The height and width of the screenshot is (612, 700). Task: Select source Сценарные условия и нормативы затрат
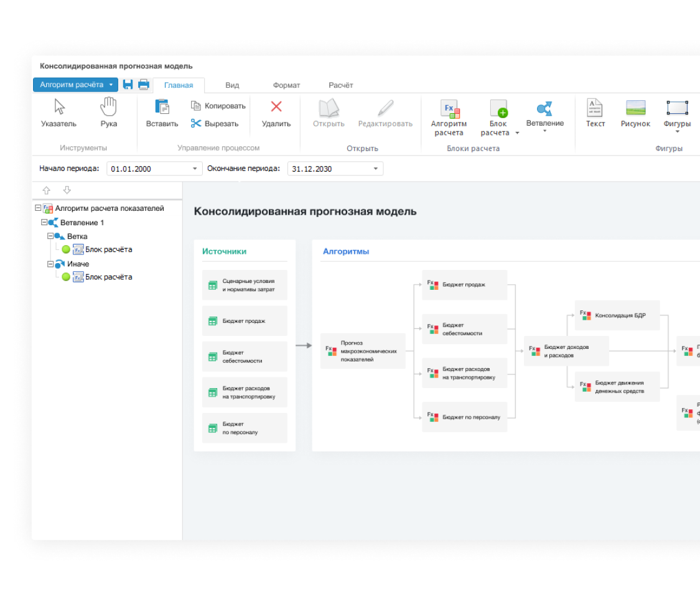click(x=245, y=285)
